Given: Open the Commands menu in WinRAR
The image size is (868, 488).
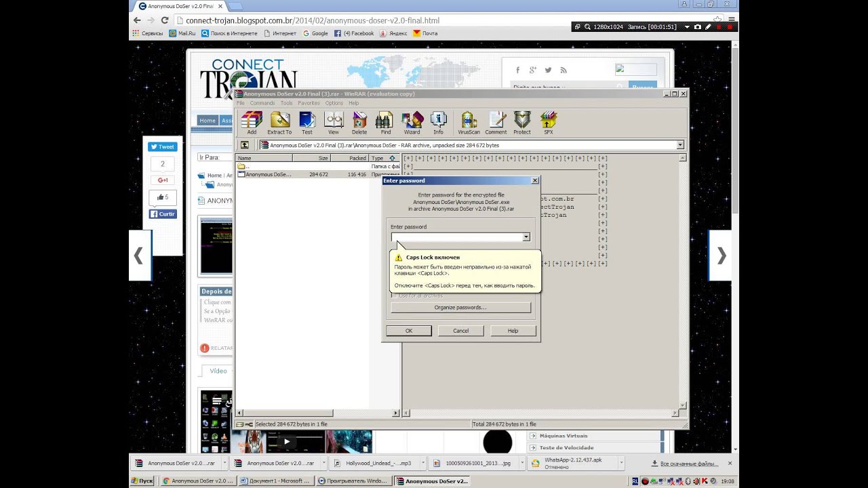Looking at the screenshot, I should pos(262,103).
